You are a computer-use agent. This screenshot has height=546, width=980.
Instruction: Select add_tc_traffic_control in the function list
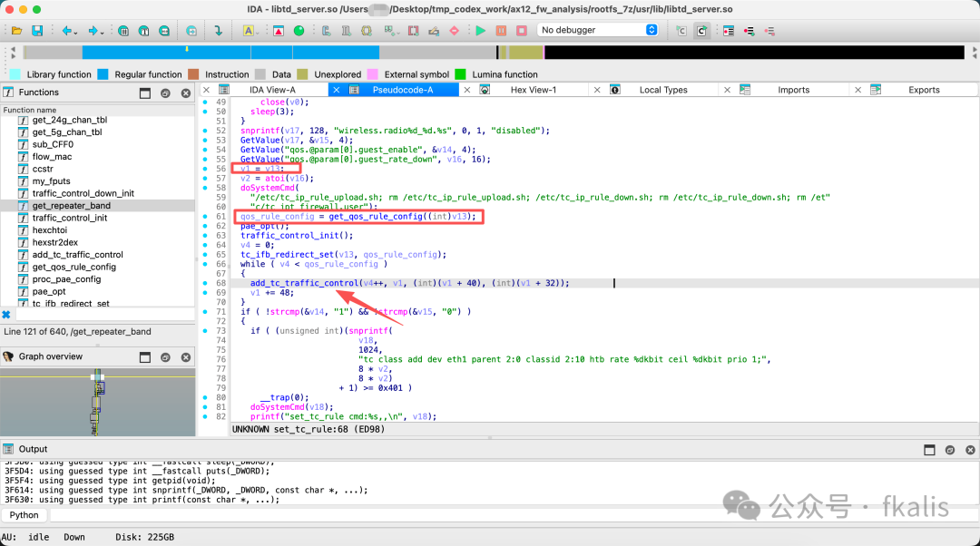point(77,254)
